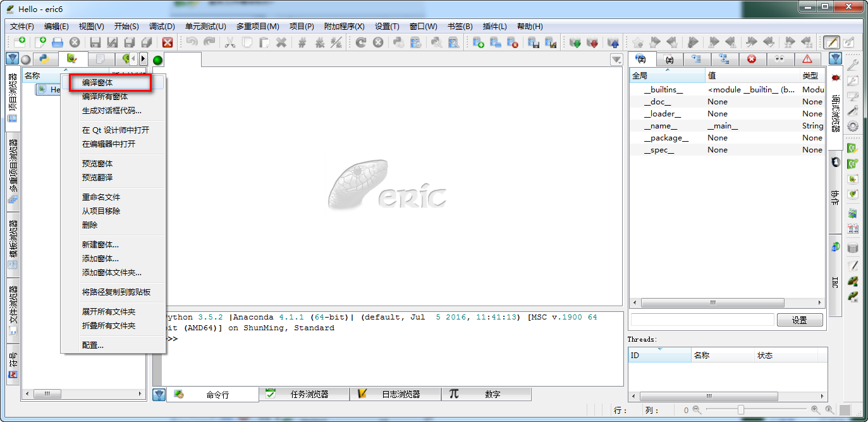868x422 pixels.
Task: Open the 项目(P) menu
Action: pos(302,26)
